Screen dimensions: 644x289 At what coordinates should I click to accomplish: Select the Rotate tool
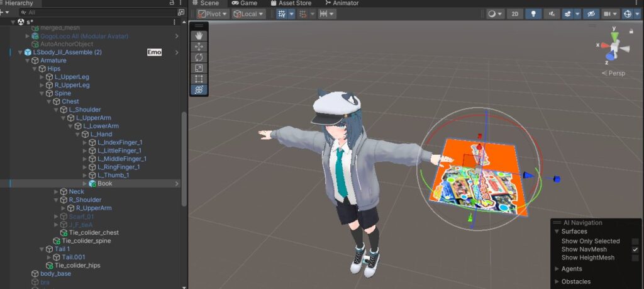click(x=199, y=57)
